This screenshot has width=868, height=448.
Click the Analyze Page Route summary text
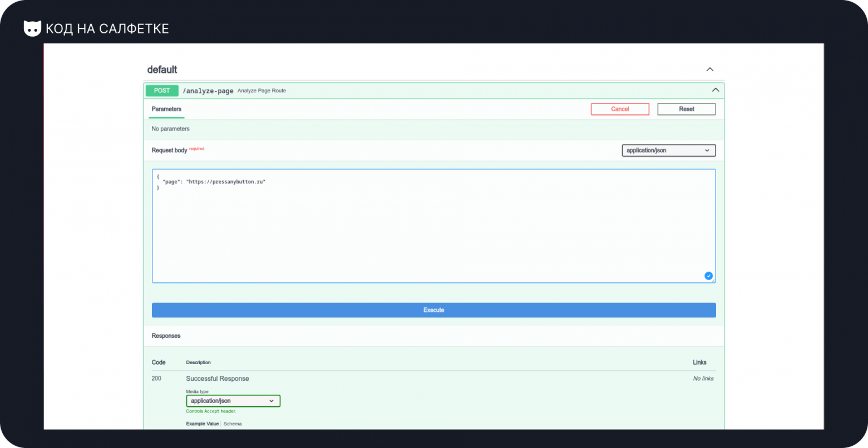(262, 91)
